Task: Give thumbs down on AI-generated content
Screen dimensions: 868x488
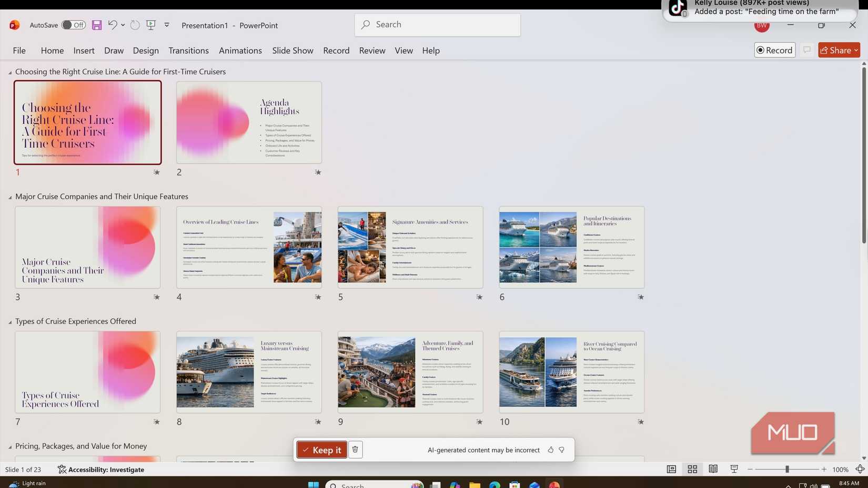Action: [x=561, y=450]
